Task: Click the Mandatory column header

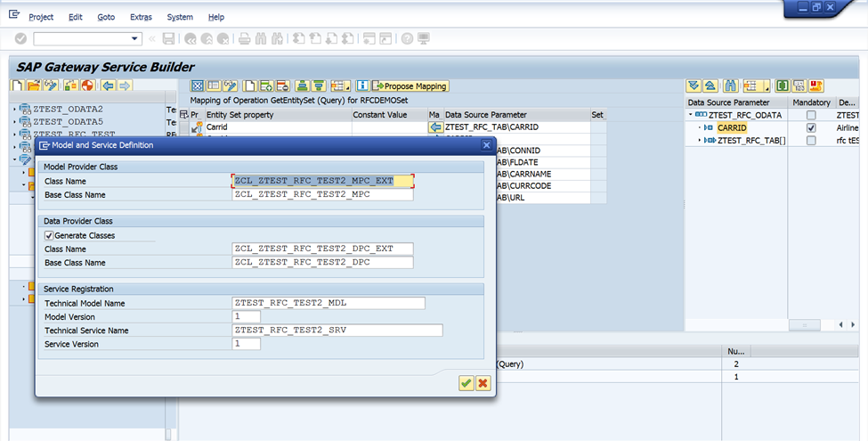Action: pos(811,102)
